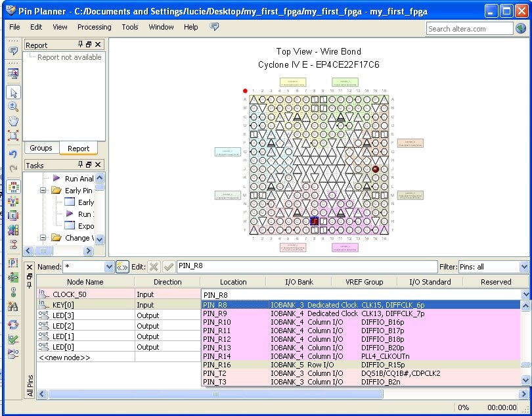532x416 pixels.
Task: Collapse the Early Pin folder in Tasks
Action: 43,191
